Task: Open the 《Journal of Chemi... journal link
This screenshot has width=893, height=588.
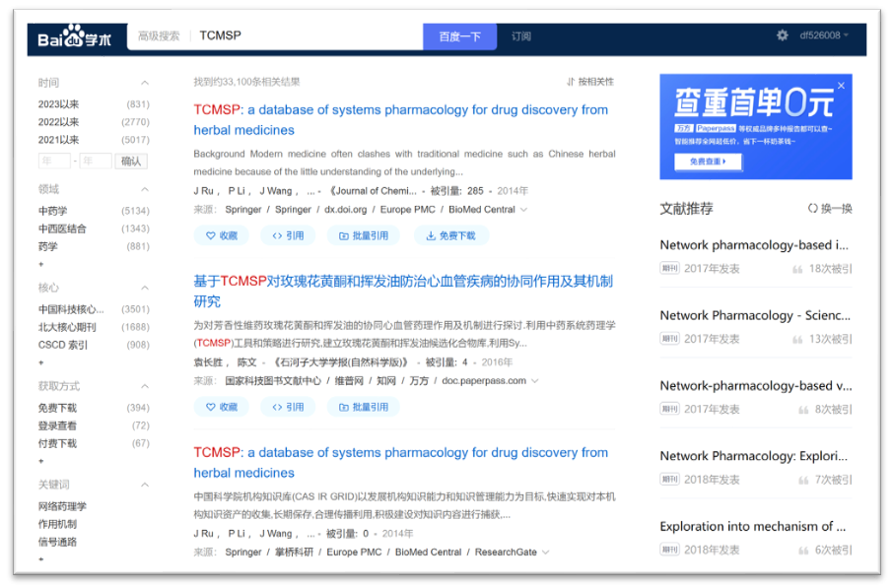Action: coord(373,191)
